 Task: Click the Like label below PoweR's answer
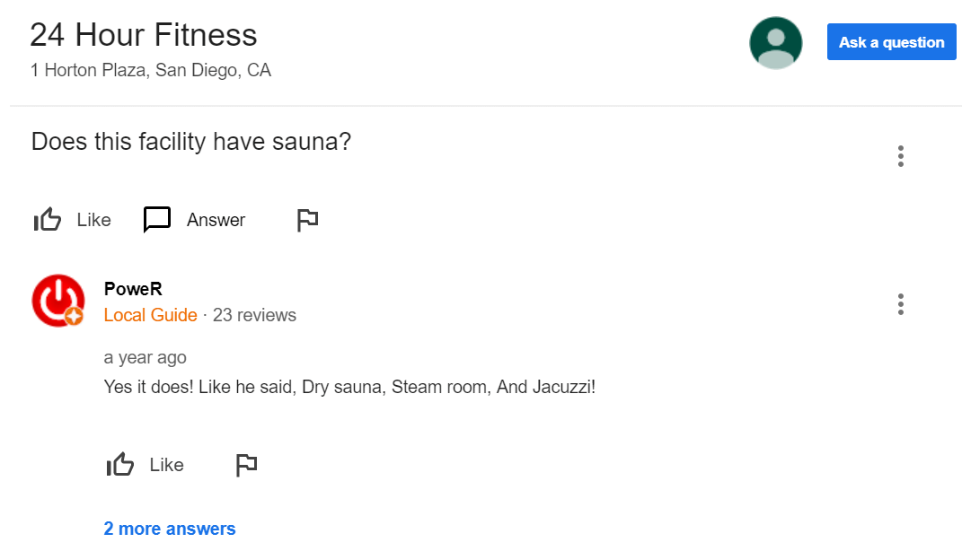[x=166, y=465]
